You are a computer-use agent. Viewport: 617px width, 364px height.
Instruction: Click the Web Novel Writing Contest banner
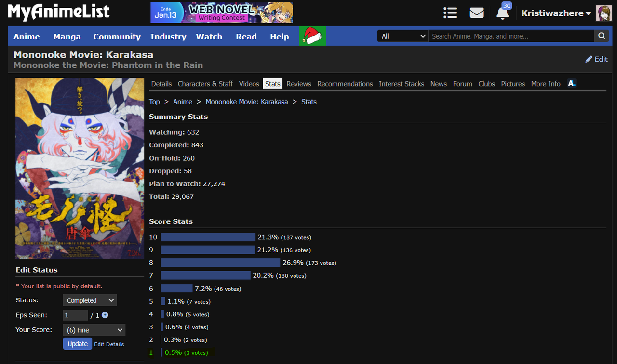222,13
